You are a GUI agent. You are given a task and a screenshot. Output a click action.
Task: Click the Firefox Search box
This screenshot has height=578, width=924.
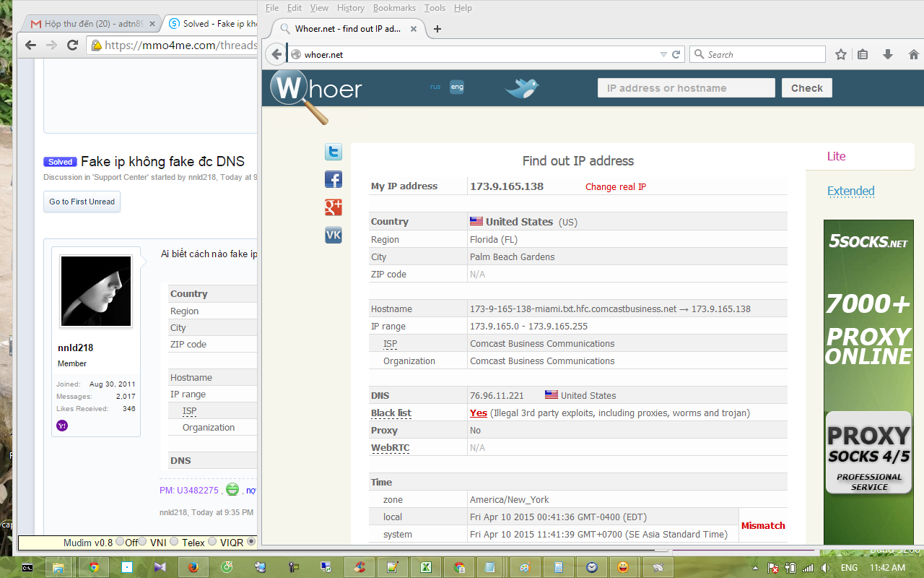tap(758, 54)
